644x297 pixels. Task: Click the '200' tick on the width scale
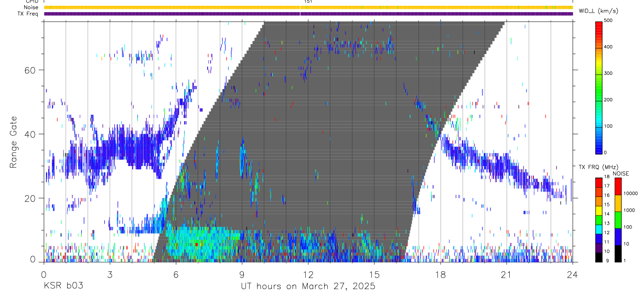[x=609, y=100]
